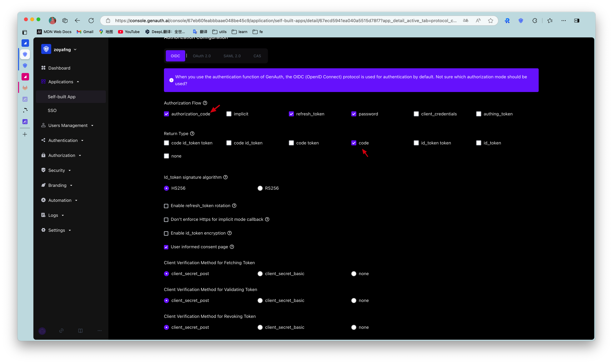613x364 pixels.
Task: Open SSO under Applications
Action: (x=52, y=110)
